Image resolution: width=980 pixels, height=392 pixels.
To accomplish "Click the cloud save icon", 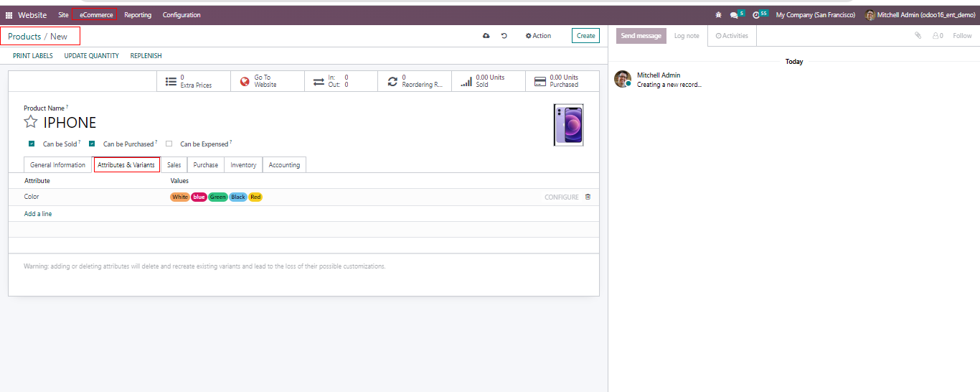I will coord(486,36).
